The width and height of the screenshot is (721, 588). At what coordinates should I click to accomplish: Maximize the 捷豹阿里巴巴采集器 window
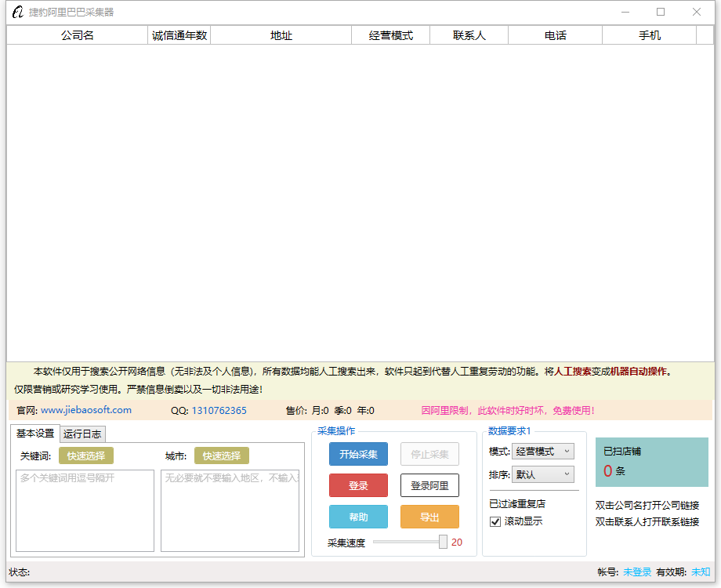point(661,12)
